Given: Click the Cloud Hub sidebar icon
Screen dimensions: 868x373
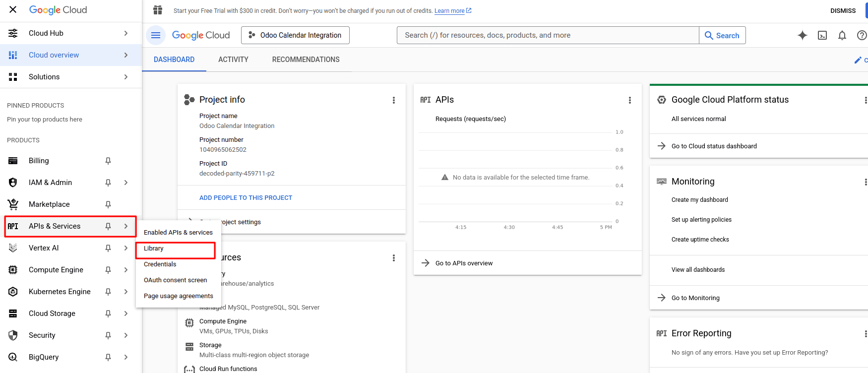Looking at the screenshot, I should pyautogui.click(x=13, y=33).
